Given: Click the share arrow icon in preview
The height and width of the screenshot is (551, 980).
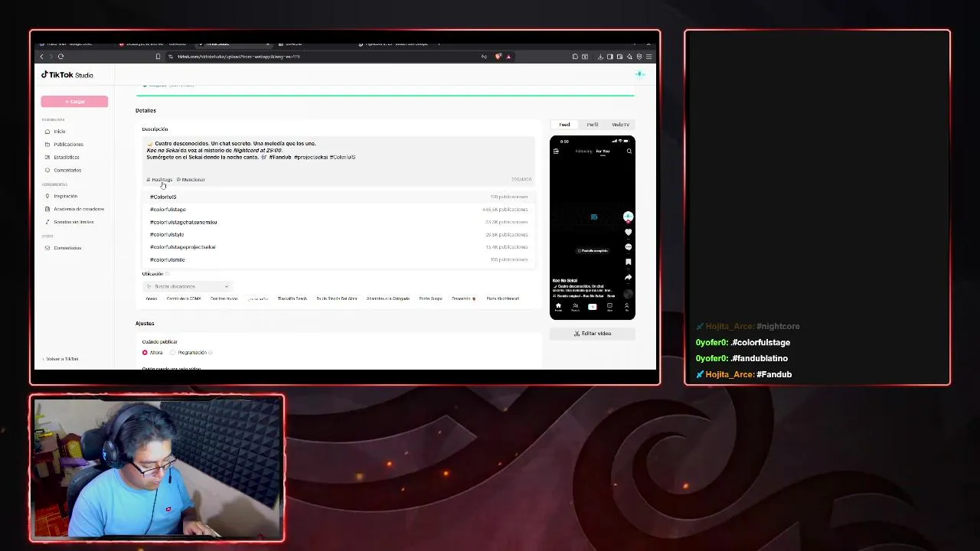Looking at the screenshot, I should pyautogui.click(x=628, y=278).
